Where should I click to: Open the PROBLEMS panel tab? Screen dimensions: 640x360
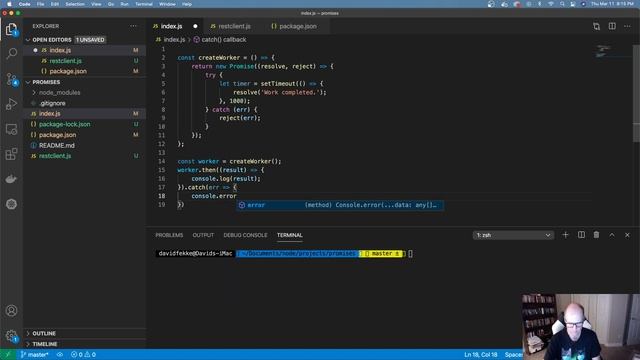point(169,235)
